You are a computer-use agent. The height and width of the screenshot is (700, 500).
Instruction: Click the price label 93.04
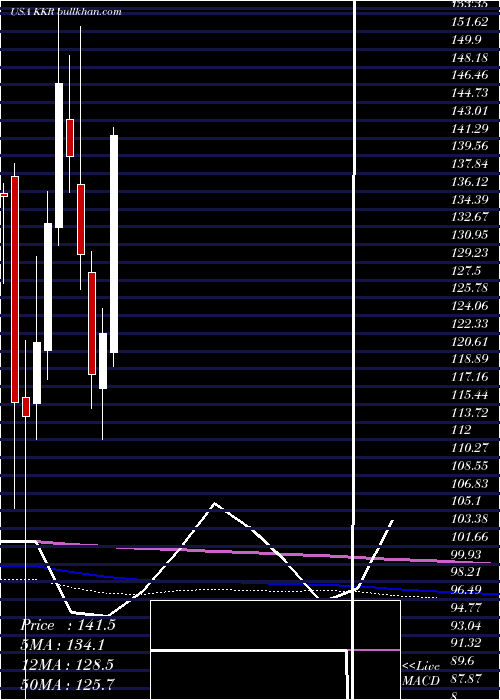pos(467,625)
